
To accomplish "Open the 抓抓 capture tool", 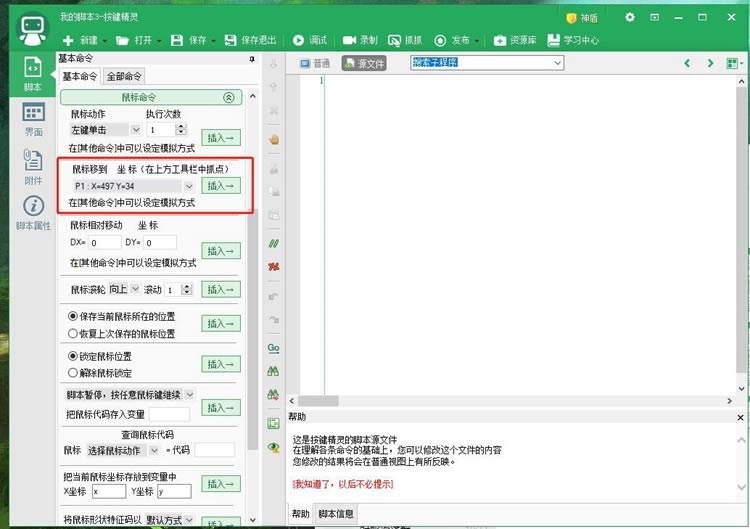I will pos(405,40).
